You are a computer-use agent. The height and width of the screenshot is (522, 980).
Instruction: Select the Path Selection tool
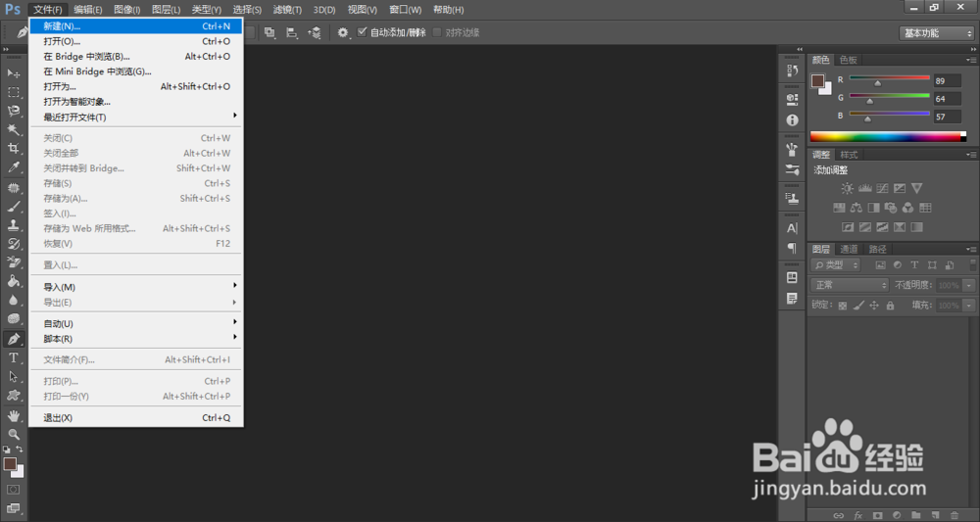[13, 376]
